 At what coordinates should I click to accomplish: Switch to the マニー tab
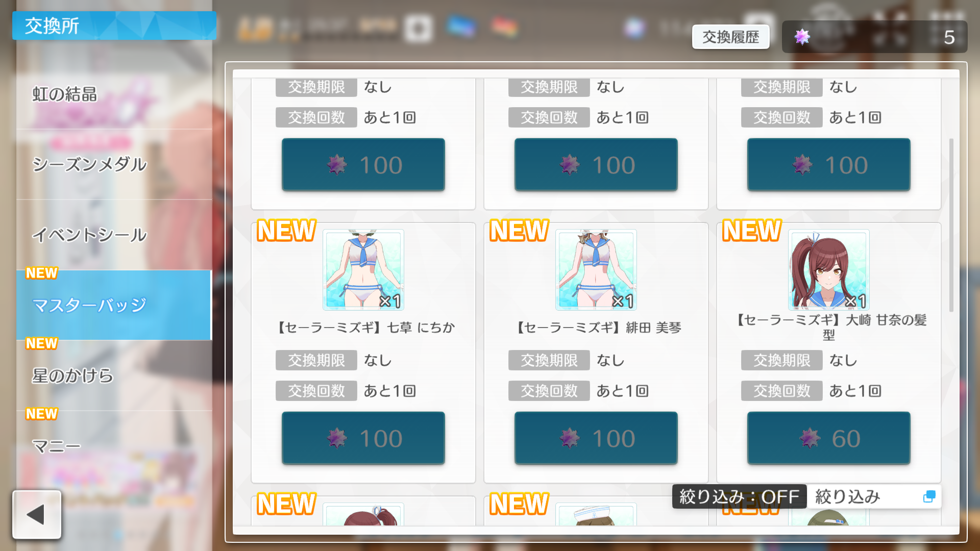114,446
